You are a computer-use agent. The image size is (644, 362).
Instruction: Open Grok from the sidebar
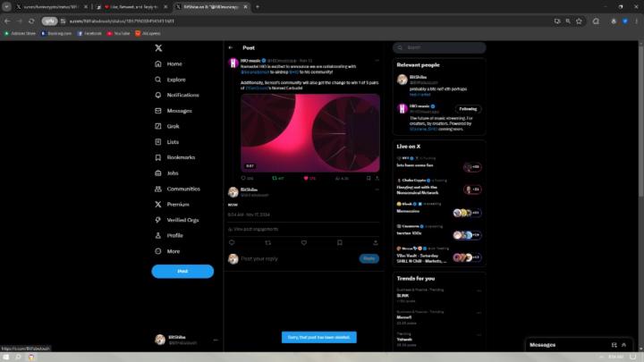click(x=173, y=126)
